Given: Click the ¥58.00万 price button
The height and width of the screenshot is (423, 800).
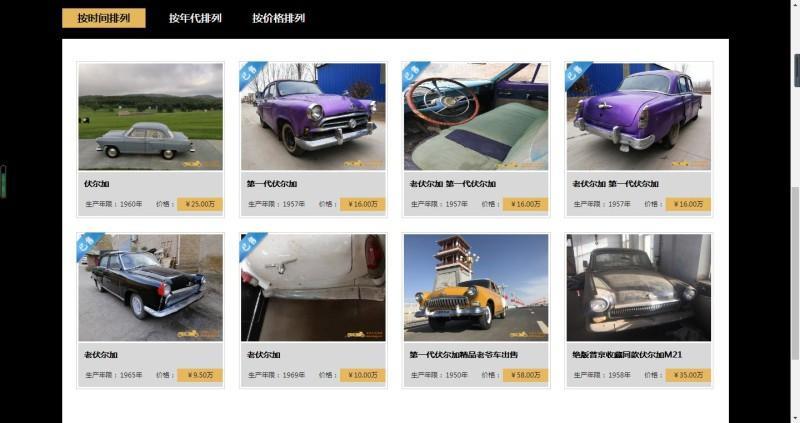Looking at the screenshot, I should click(526, 375).
